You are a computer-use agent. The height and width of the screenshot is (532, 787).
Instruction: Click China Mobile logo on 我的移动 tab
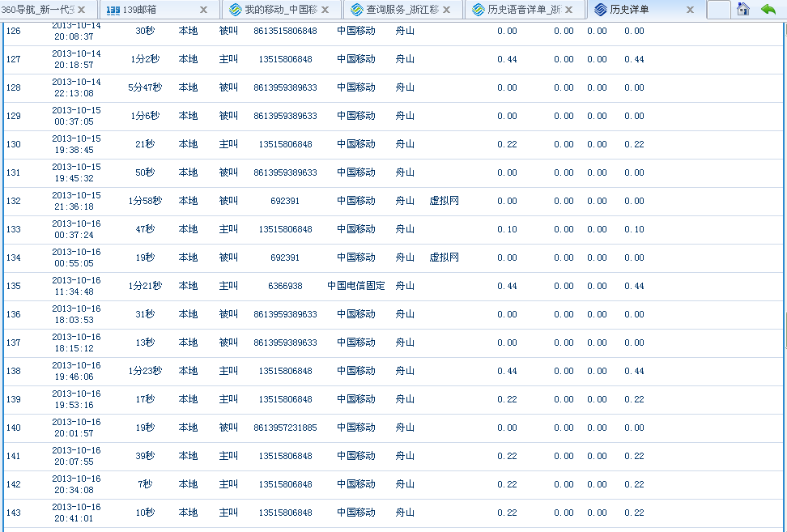235,10
